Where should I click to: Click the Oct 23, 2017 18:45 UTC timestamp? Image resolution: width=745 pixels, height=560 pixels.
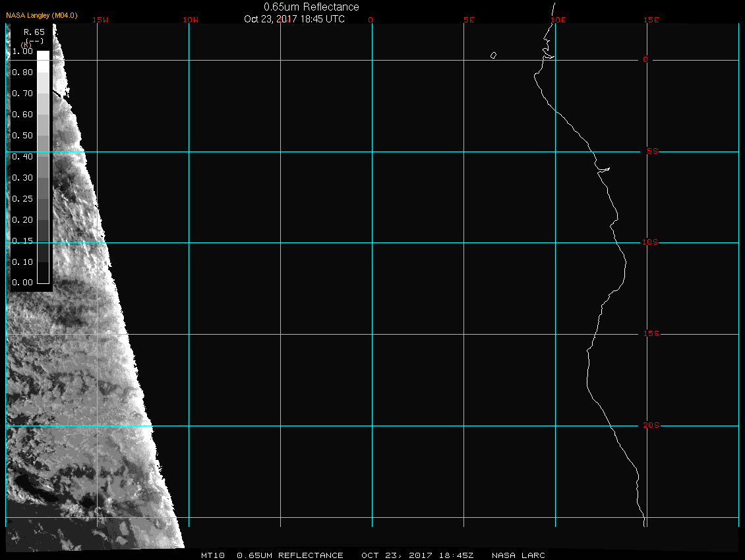[x=294, y=19]
